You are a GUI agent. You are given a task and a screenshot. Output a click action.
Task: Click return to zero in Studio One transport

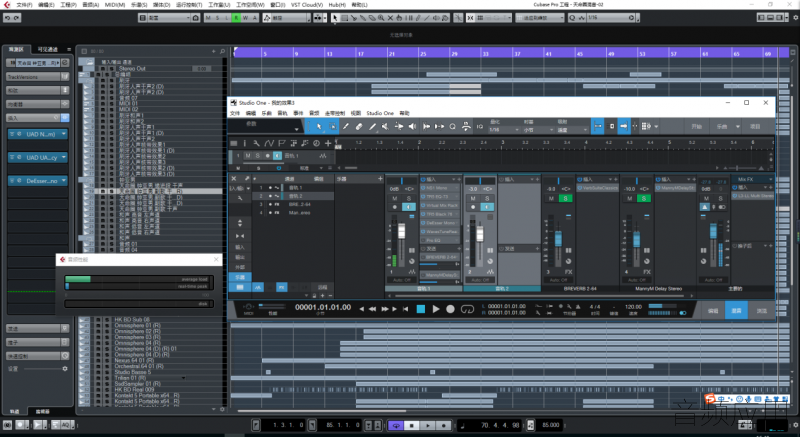(x=406, y=309)
